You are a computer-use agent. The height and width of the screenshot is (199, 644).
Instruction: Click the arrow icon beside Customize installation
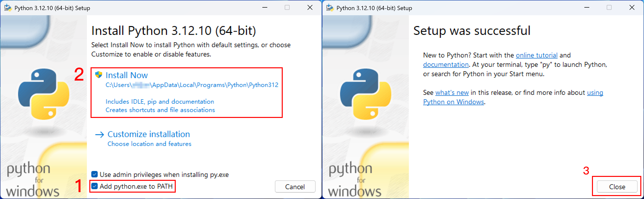[x=99, y=135]
